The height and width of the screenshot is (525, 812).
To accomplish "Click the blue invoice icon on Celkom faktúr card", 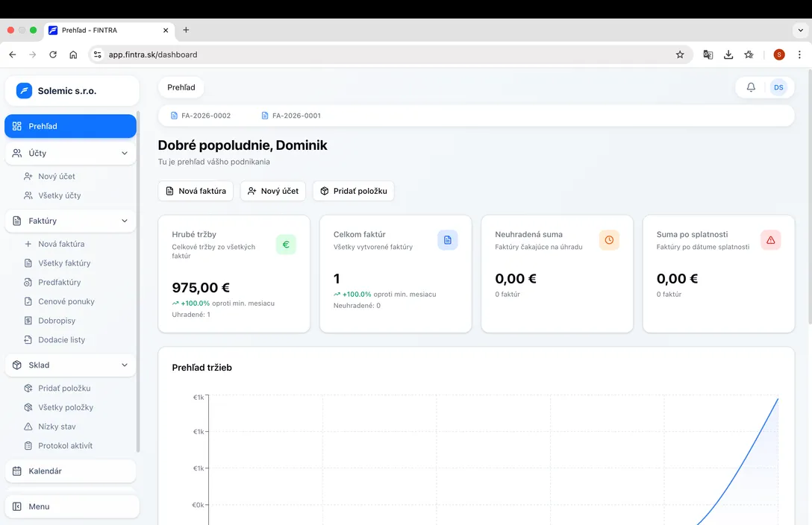I will (x=447, y=239).
